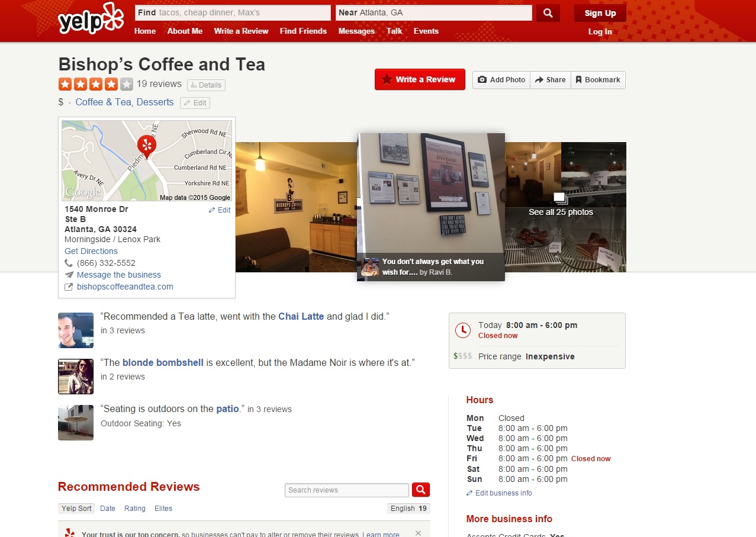Open Write a Review in top navigation
Image resolution: width=756 pixels, height=537 pixels.
click(241, 31)
